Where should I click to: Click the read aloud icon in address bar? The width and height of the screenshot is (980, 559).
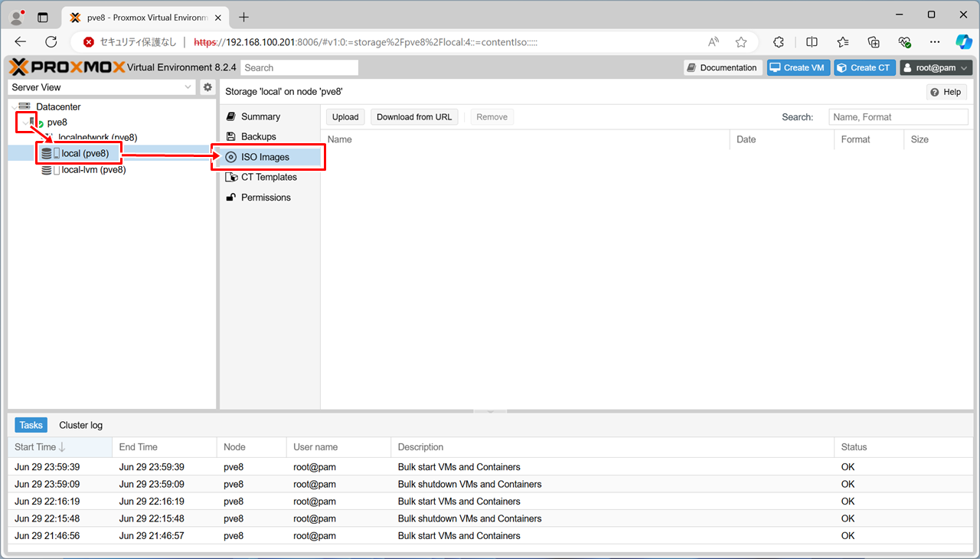714,42
